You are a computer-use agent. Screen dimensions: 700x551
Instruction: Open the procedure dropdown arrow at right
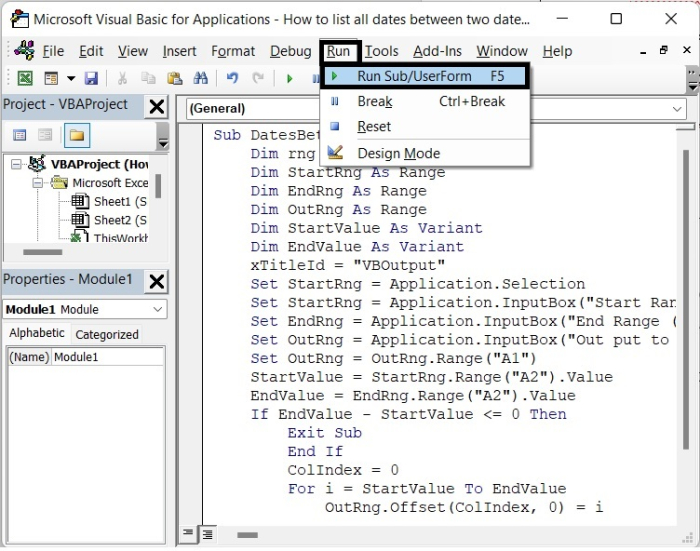(x=677, y=109)
